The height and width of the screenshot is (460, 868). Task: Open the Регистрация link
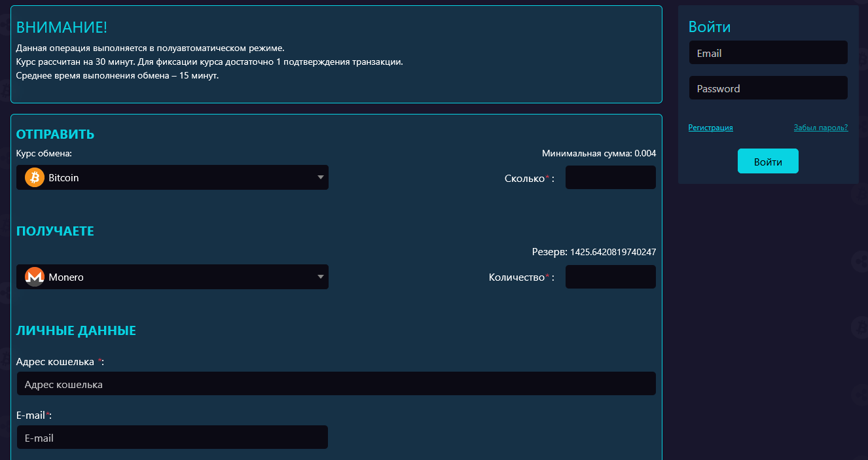point(710,128)
